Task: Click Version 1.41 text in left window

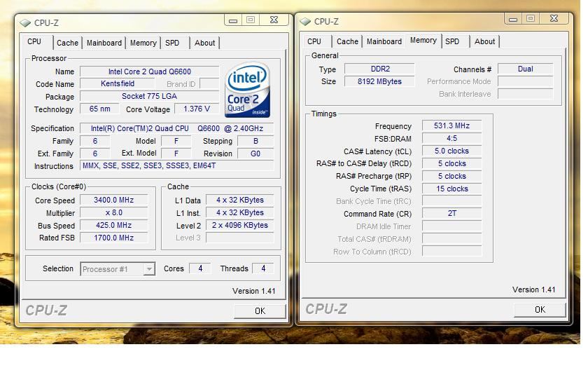Action: click(x=254, y=291)
